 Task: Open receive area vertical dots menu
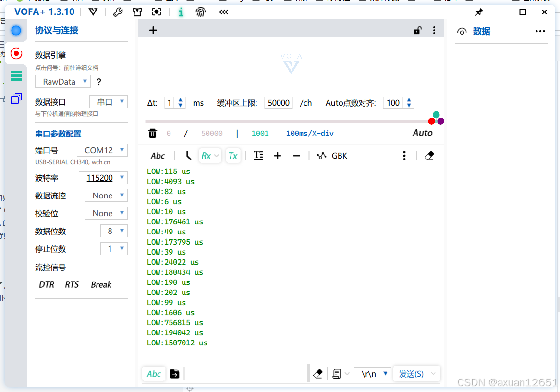tap(404, 156)
